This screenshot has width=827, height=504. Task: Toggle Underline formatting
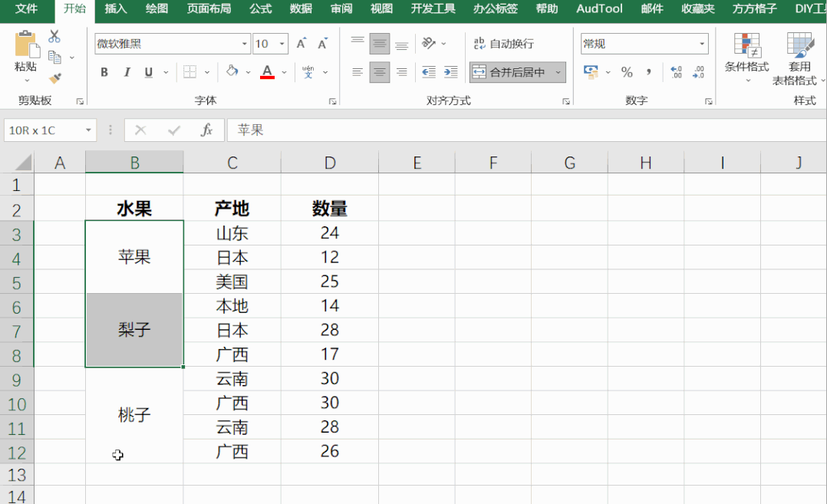click(149, 72)
